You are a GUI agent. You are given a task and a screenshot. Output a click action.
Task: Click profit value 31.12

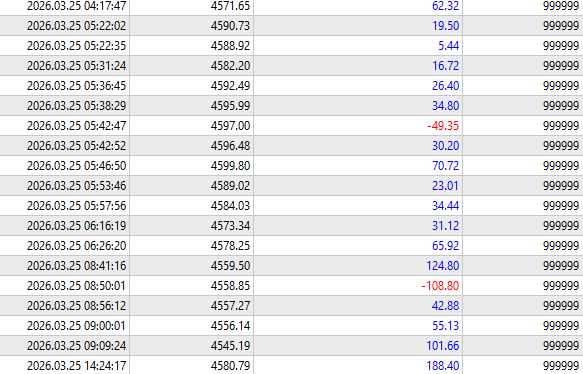pyautogui.click(x=445, y=226)
